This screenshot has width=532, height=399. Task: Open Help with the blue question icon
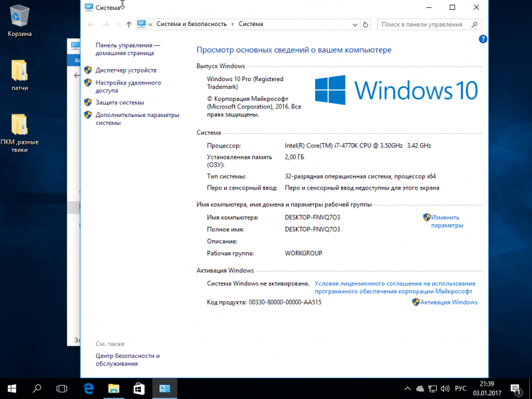[483, 39]
